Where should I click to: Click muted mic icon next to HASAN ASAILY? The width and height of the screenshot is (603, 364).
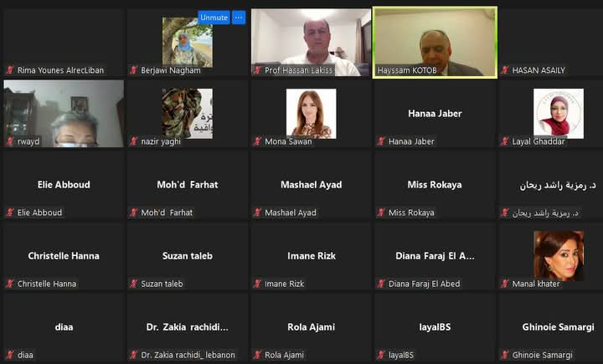[x=505, y=70]
